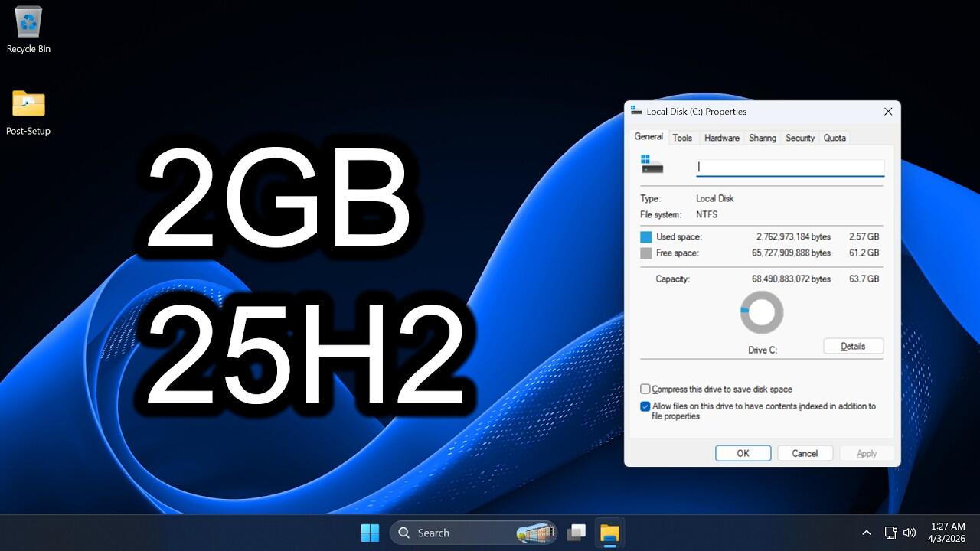Switch to the Hardware tab
The width and height of the screenshot is (980, 551).
tap(721, 138)
